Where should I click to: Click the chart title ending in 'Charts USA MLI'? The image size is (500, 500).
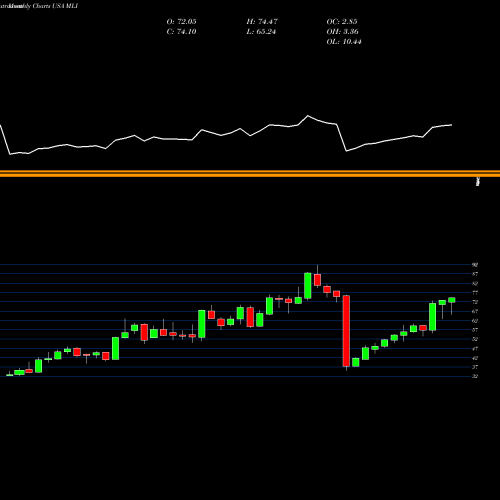[x=39, y=6]
